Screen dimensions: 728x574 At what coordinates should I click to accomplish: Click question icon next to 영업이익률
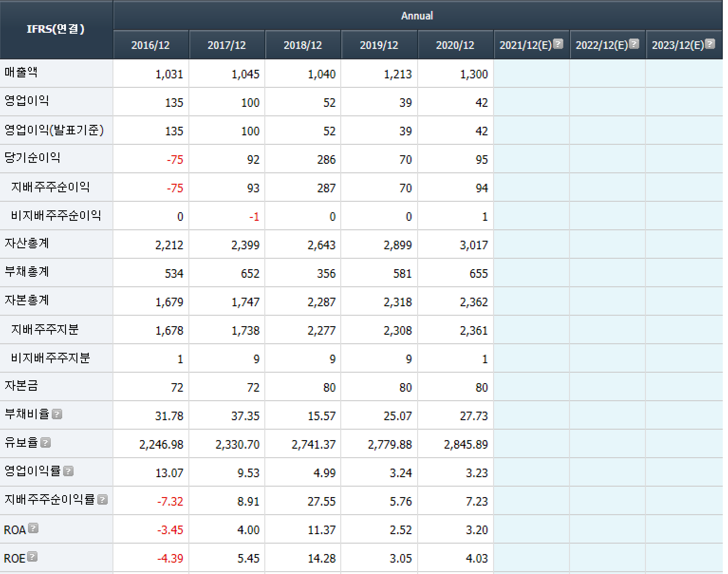pos(68,471)
